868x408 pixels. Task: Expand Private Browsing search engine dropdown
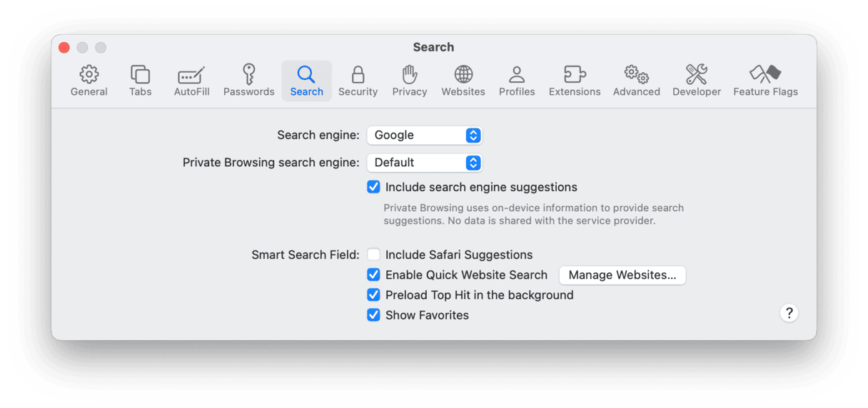425,163
